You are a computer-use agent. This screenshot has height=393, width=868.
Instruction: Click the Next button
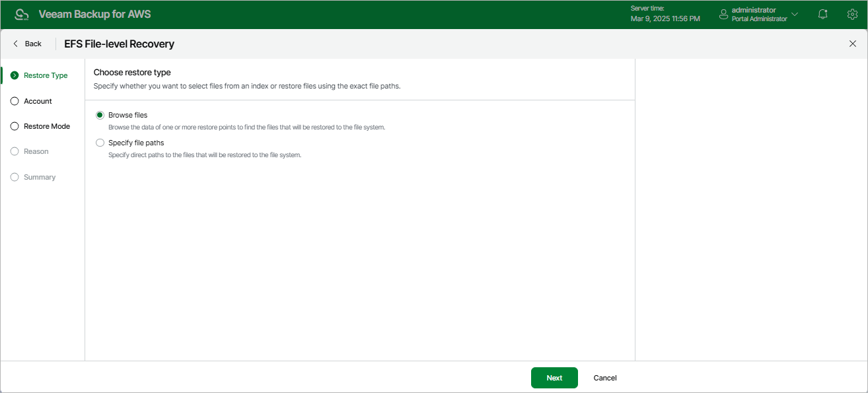[x=554, y=377]
